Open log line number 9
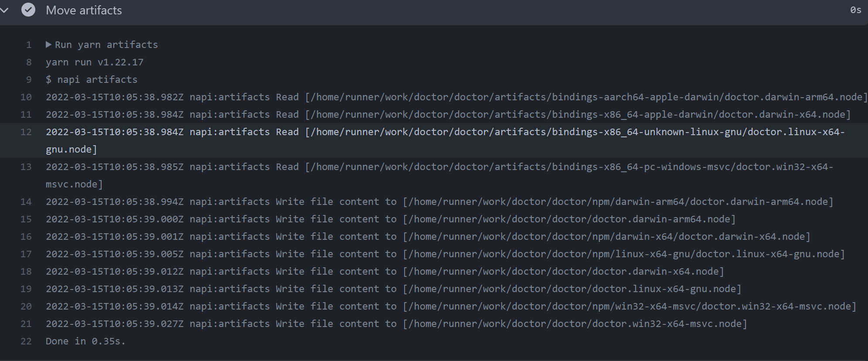Viewport: 868px width, 361px height. (29, 79)
